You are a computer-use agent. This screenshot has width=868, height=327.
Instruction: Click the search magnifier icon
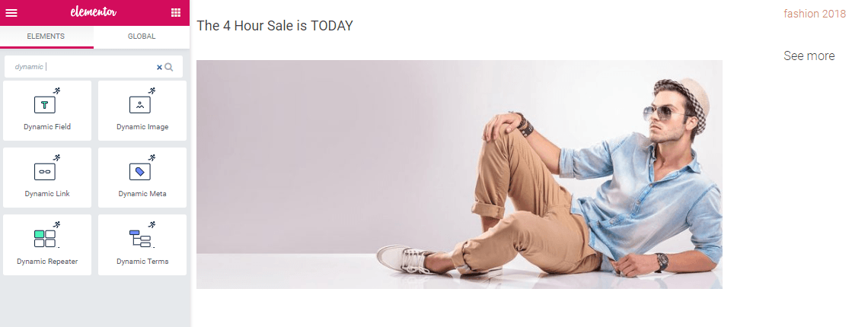coord(169,67)
